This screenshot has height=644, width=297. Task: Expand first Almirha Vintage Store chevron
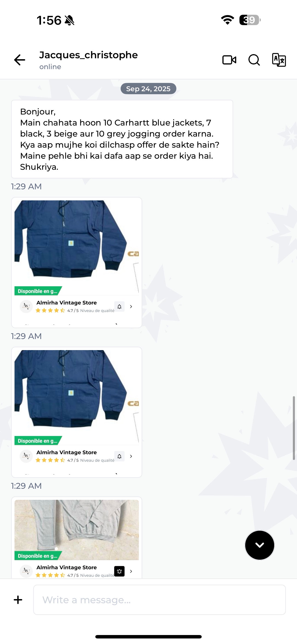coord(131,307)
